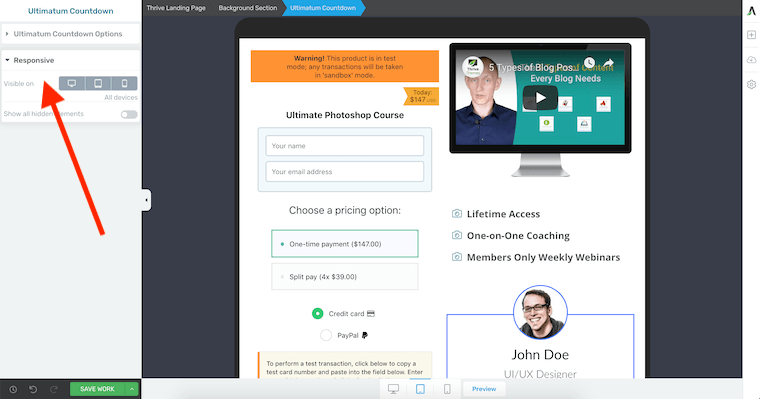Click the redo arrow icon
Image resolution: width=760 pixels, height=399 pixels.
[x=54, y=389]
